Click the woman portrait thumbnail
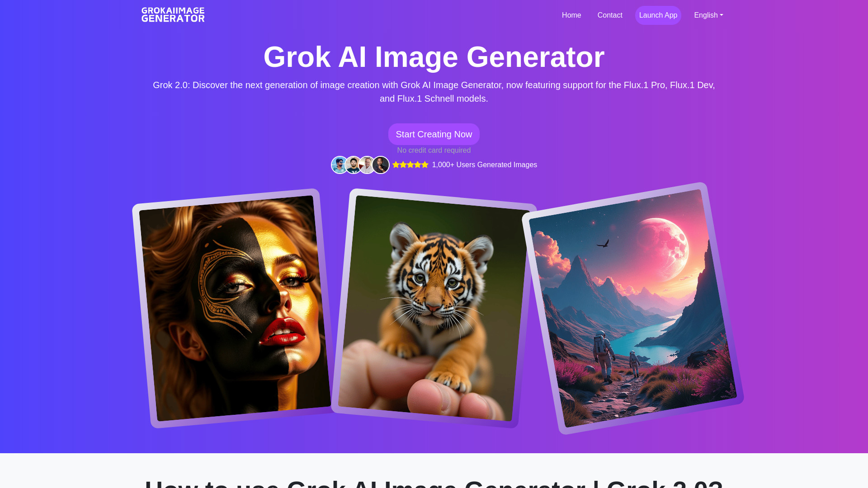The width and height of the screenshot is (868, 488). point(230,306)
